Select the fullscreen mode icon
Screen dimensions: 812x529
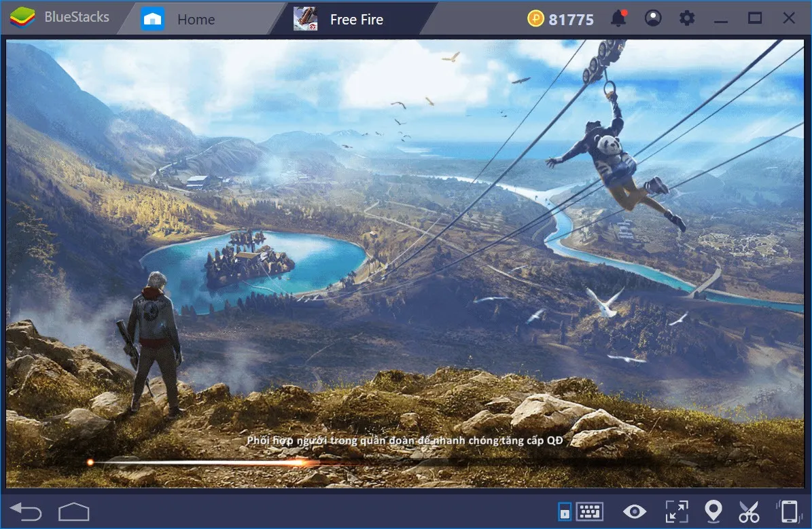pyautogui.click(x=675, y=511)
